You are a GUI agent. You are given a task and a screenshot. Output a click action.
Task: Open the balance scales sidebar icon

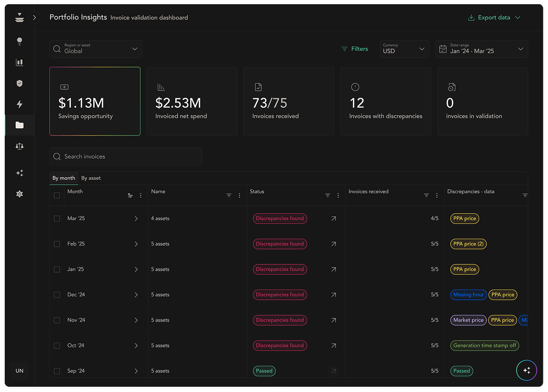click(19, 147)
